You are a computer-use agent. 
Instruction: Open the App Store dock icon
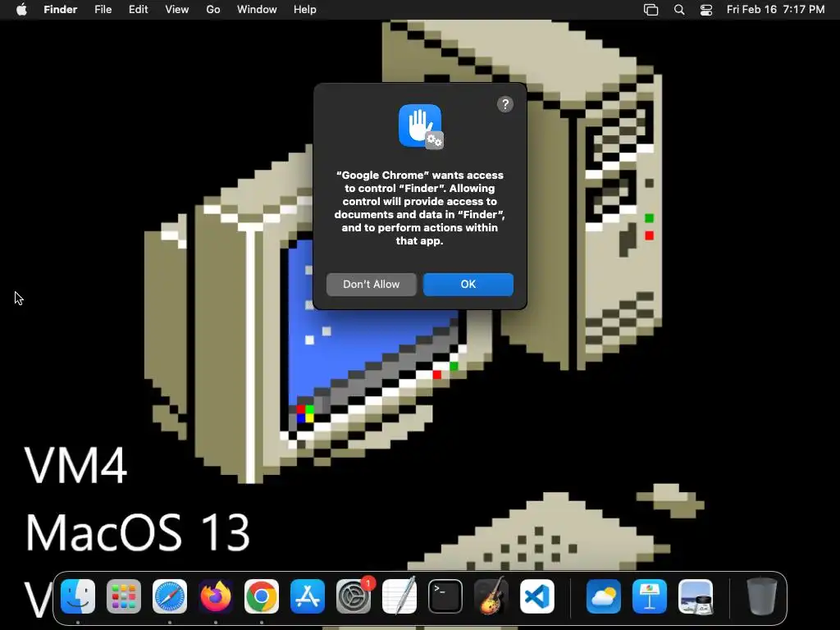click(308, 596)
